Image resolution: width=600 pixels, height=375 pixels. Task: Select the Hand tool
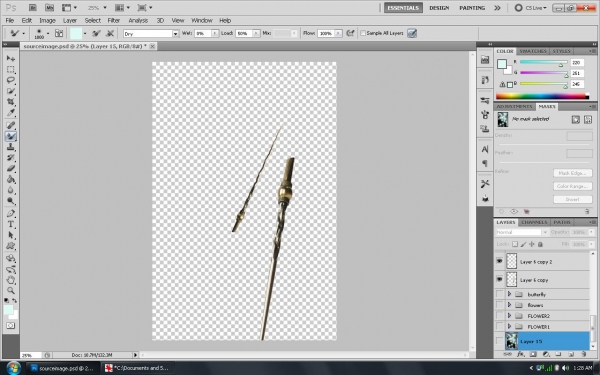tap(11, 280)
